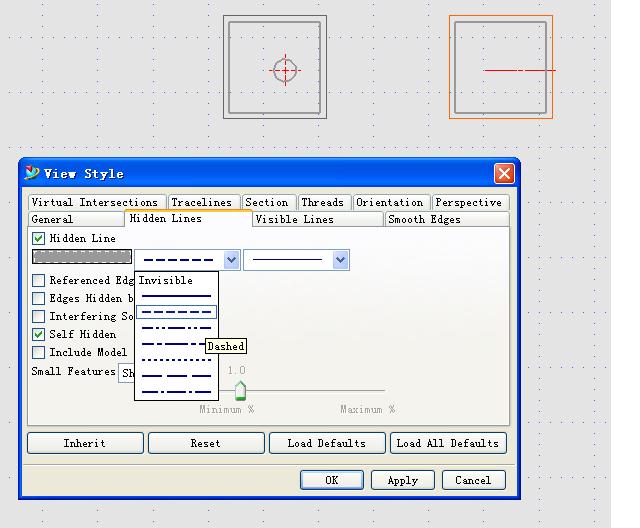The image size is (640, 528).
Task: Click the Reset button
Action: point(206,443)
